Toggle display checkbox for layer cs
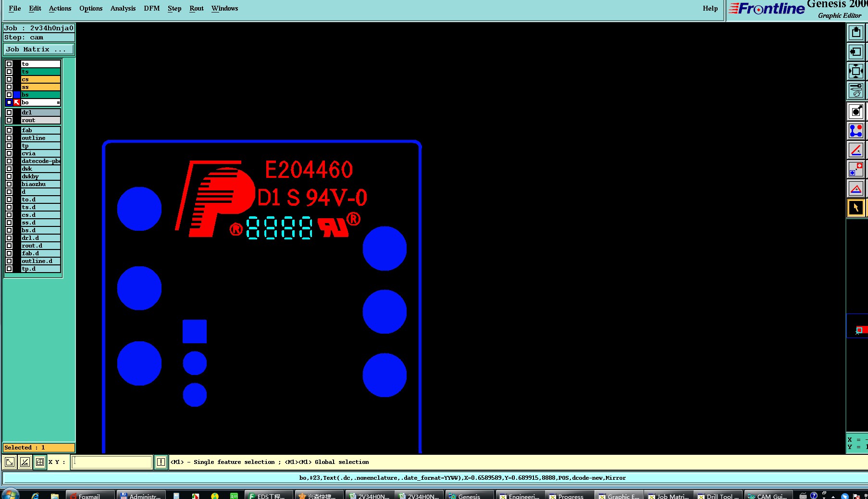Image resolution: width=868 pixels, height=499 pixels. click(x=9, y=79)
